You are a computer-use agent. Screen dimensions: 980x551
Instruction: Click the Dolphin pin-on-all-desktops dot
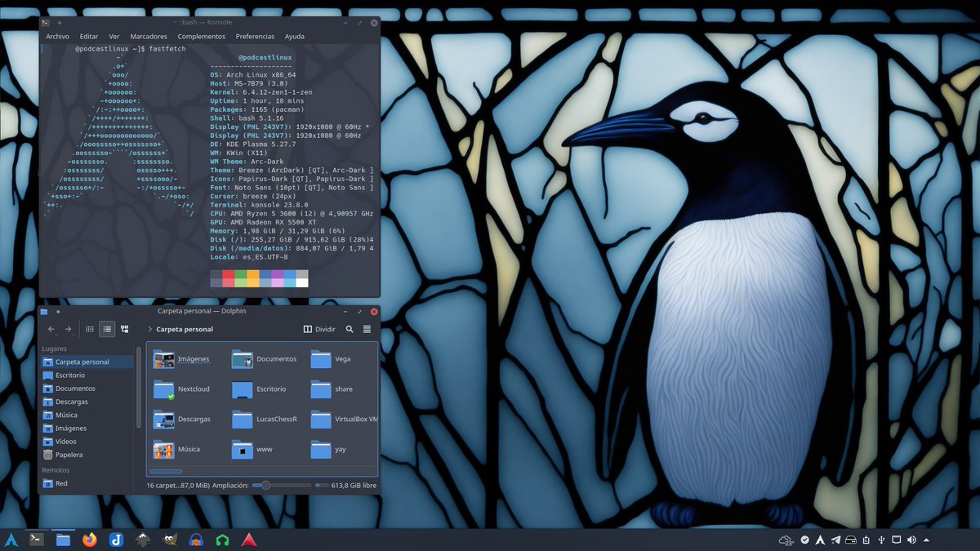click(x=58, y=311)
